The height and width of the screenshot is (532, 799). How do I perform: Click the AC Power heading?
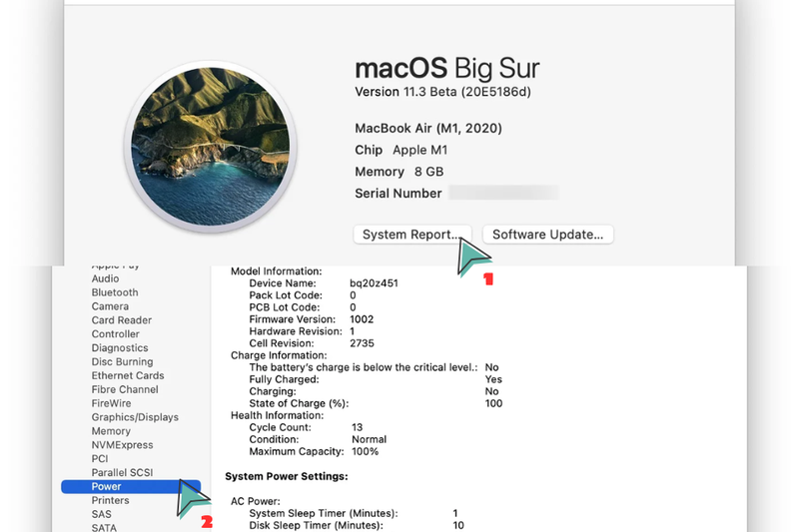click(x=256, y=501)
